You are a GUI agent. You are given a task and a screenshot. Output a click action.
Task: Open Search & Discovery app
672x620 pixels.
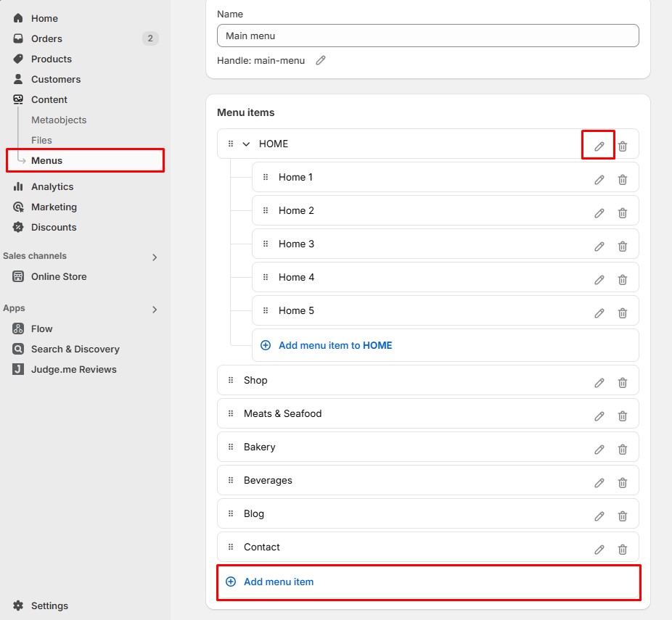click(75, 349)
